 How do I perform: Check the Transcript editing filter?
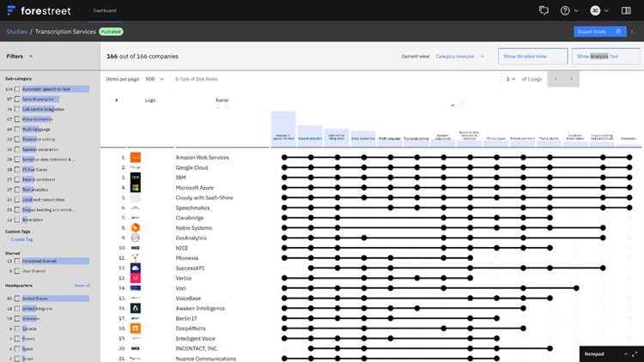pos(17,139)
